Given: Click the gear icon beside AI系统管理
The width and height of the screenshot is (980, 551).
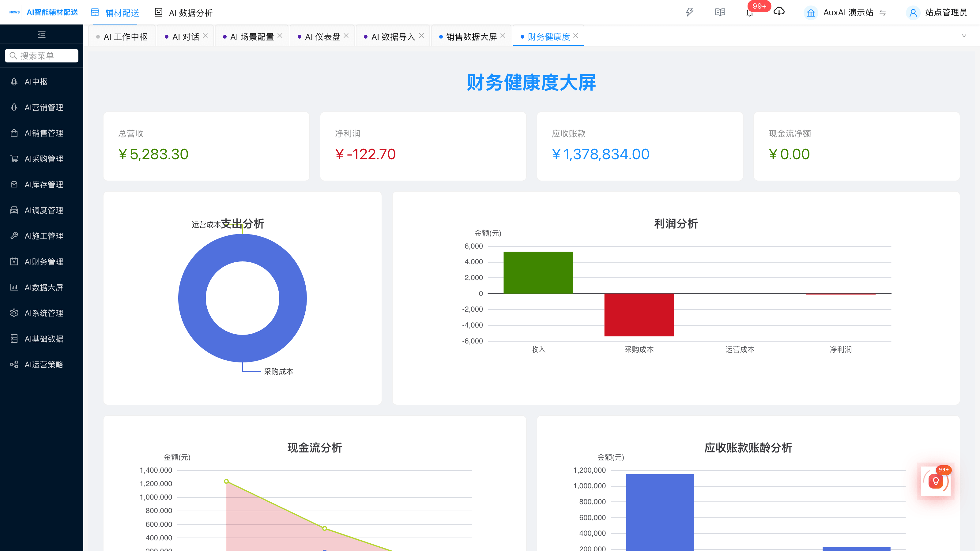Looking at the screenshot, I should [14, 313].
